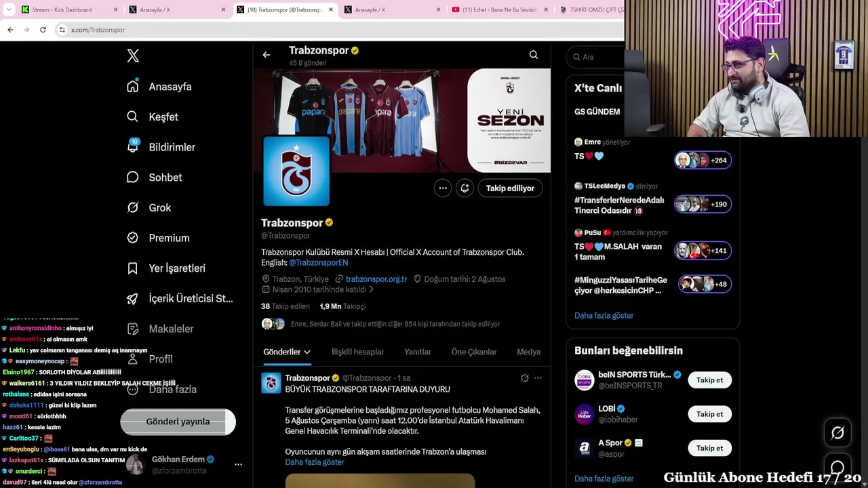868x488 pixels.
Task: Open browser tab list dropdown arrow
Action: (9, 9)
